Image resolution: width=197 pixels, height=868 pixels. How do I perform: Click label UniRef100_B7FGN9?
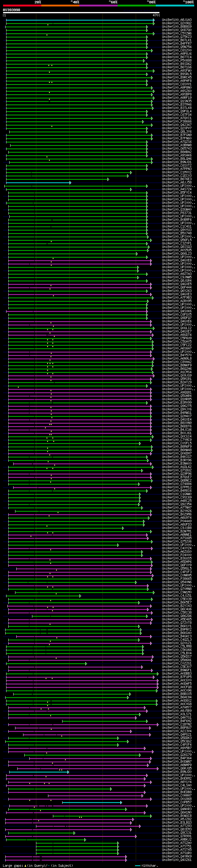tap(177, 135)
